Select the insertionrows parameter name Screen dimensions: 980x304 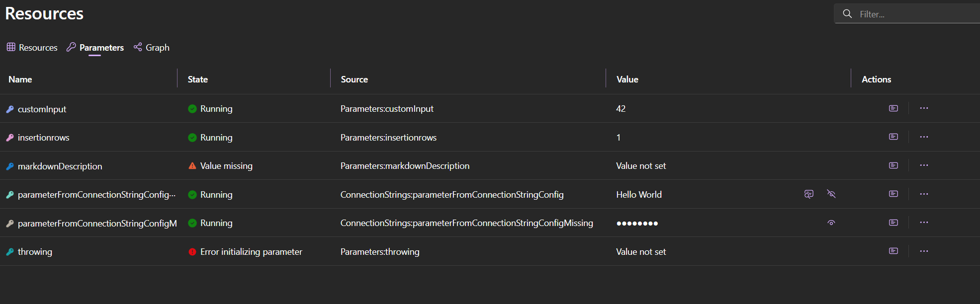[43, 138]
